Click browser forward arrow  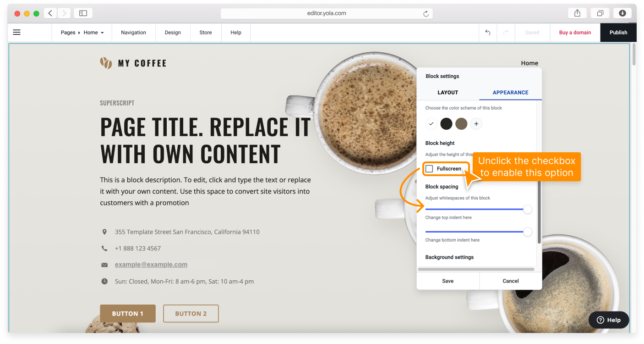64,13
